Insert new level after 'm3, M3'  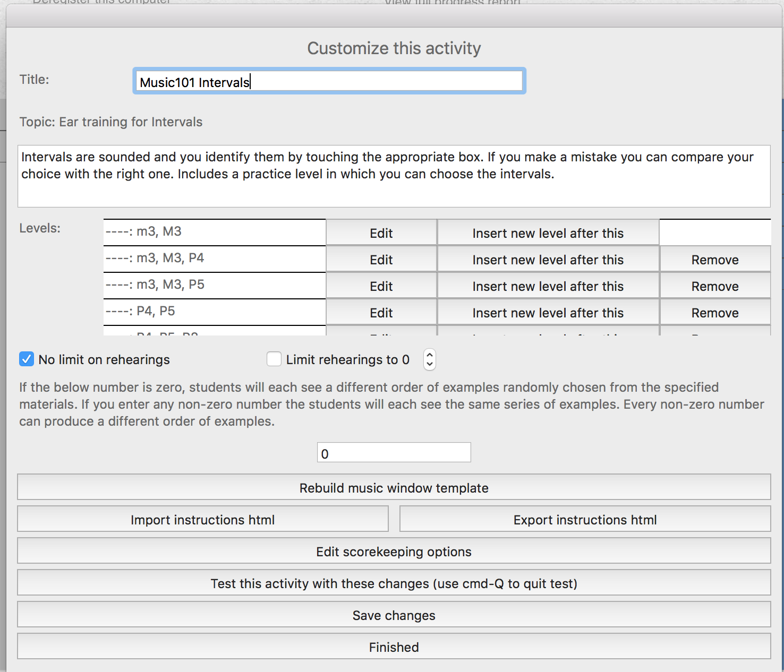pyautogui.click(x=548, y=233)
